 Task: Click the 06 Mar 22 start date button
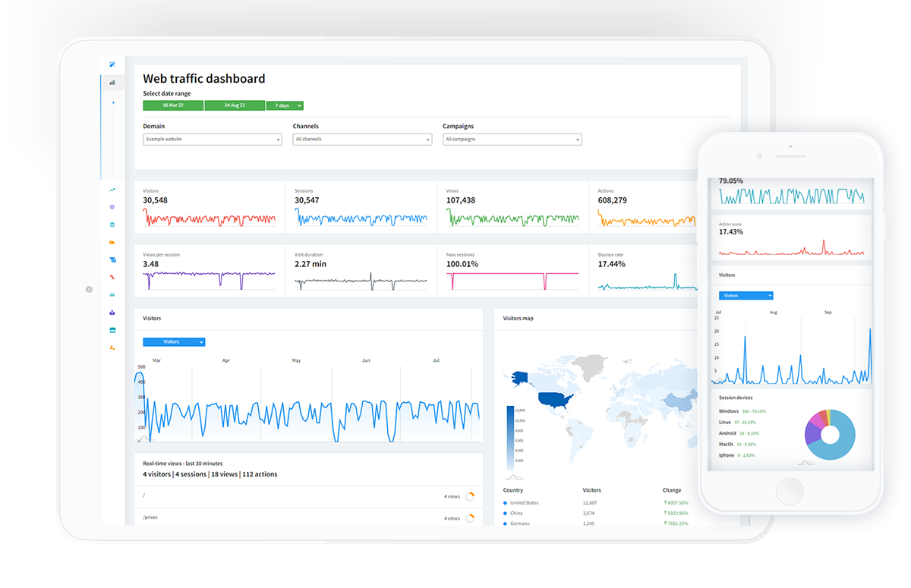[173, 105]
